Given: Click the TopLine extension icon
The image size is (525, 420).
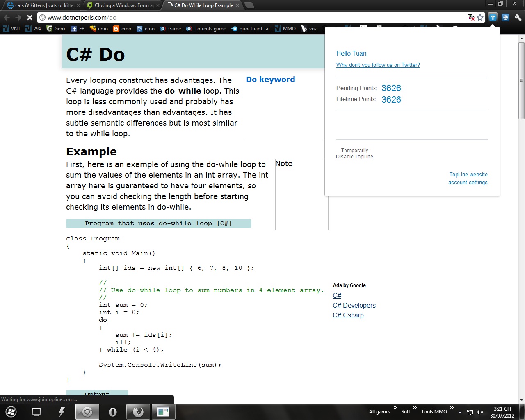Looking at the screenshot, I should coord(493,17).
